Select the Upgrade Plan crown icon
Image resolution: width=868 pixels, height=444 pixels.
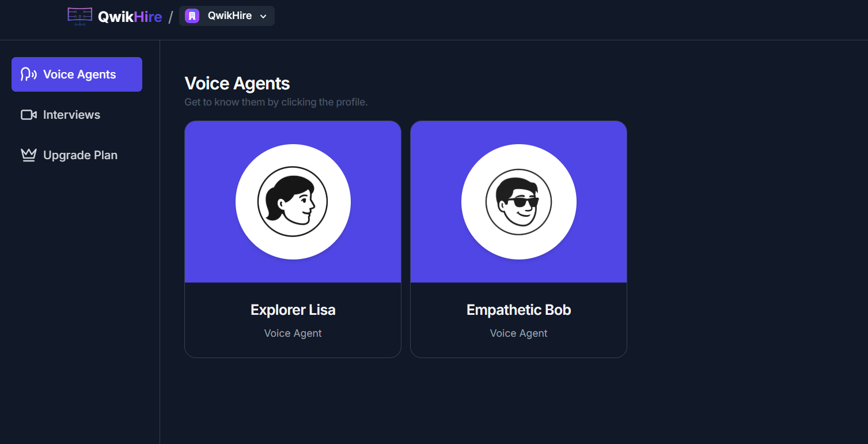(28, 155)
